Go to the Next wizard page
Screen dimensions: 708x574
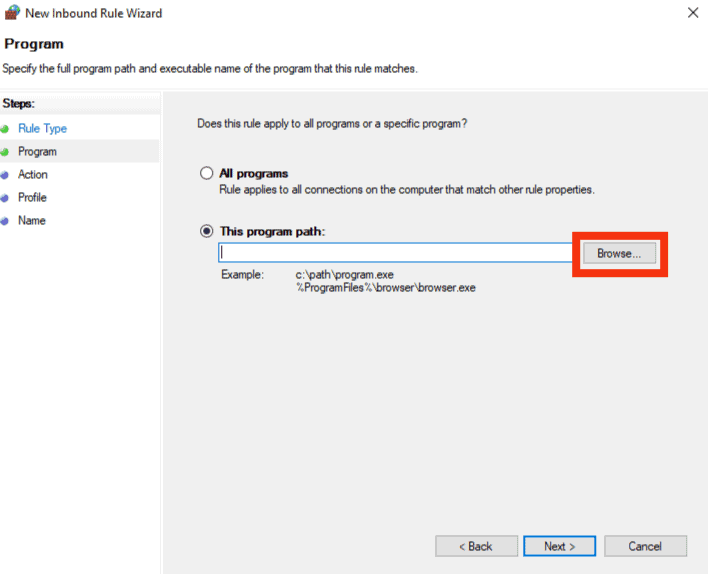(559, 546)
